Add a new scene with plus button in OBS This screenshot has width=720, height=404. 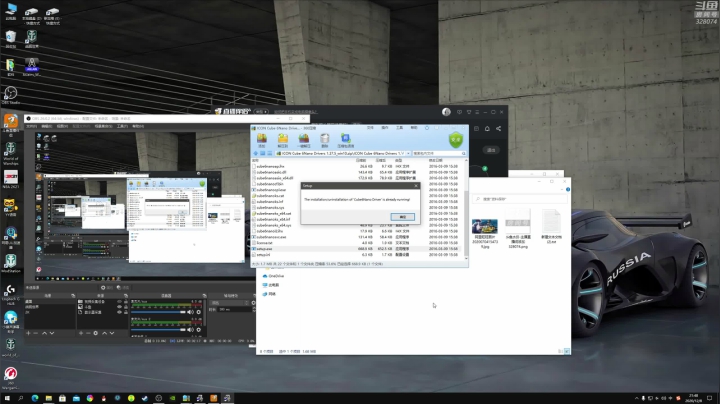(x=28, y=333)
